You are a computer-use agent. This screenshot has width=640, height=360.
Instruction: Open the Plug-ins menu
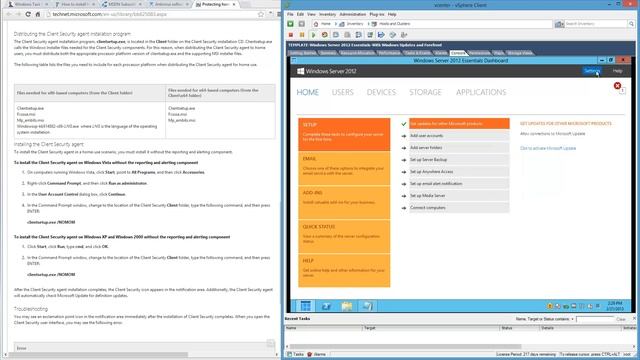377,14
